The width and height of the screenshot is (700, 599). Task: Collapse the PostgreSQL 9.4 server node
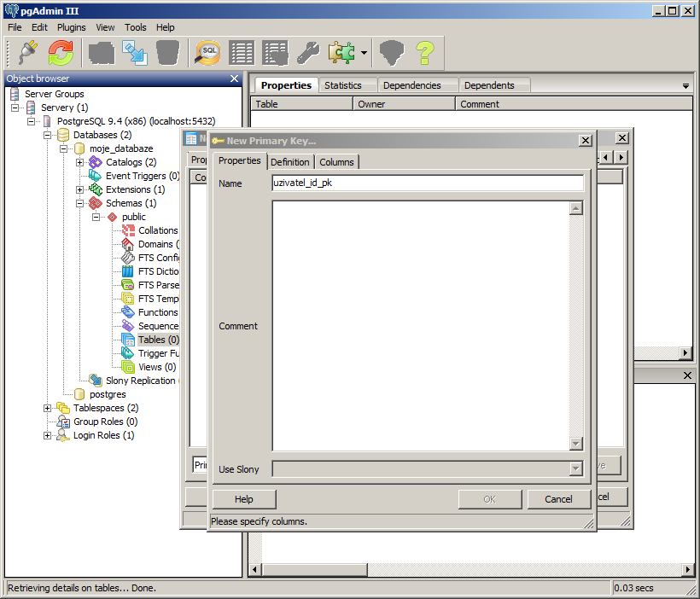coord(31,121)
